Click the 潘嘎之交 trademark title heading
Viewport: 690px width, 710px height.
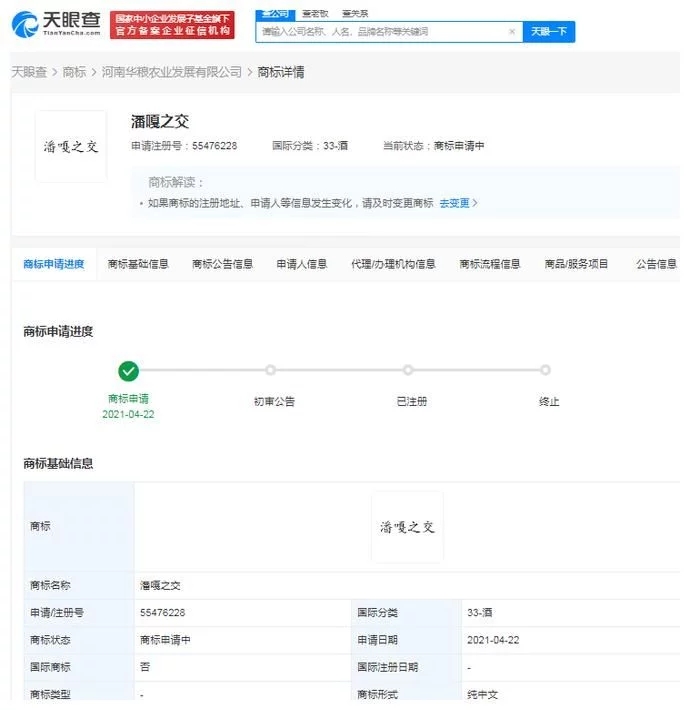click(160, 121)
